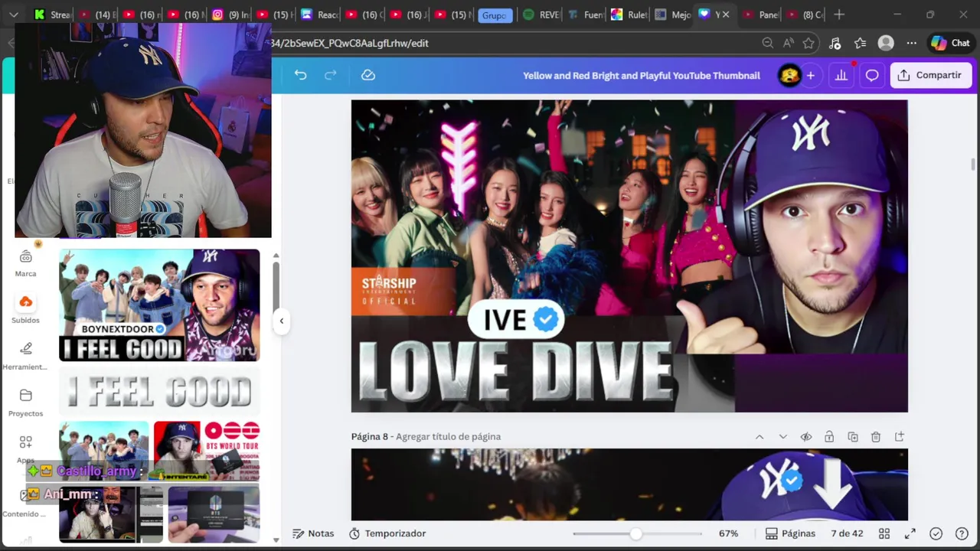Add a collaborator with the plus icon
The height and width of the screenshot is (551, 980).
810,75
